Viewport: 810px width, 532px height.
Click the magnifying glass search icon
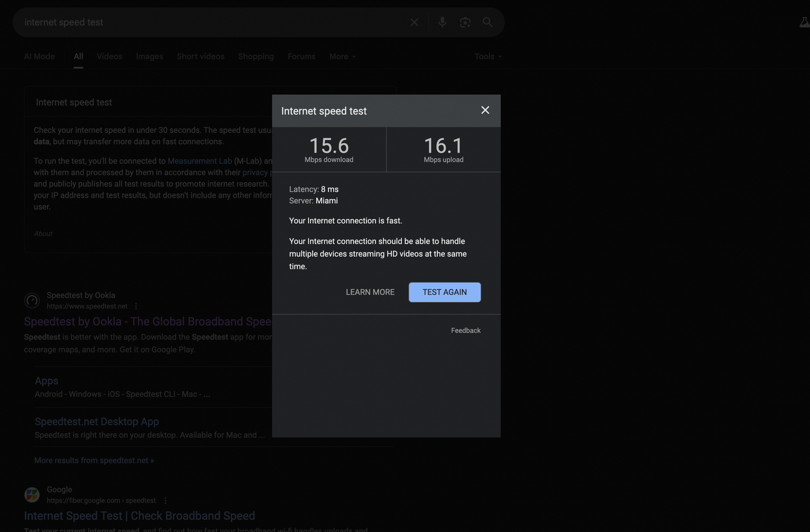(487, 22)
